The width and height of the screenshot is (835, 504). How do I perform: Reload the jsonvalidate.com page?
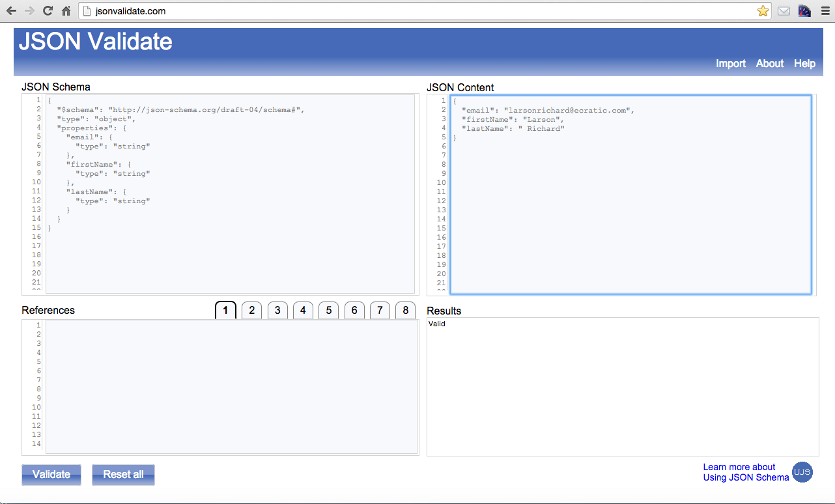46,10
